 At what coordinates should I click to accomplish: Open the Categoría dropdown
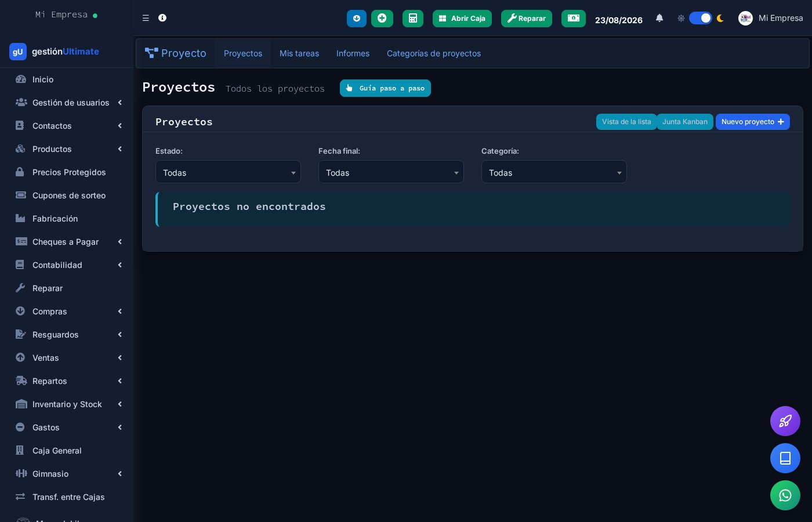pos(554,172)
